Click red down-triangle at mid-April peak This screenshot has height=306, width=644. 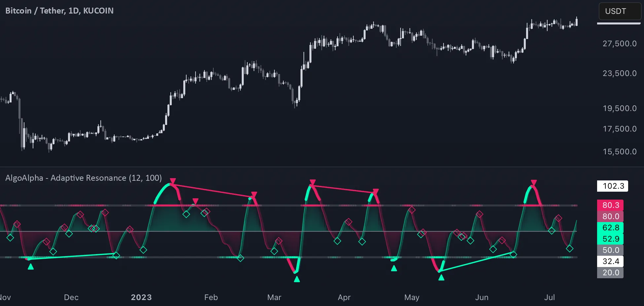pyautogui.click(x=376, y=191)
